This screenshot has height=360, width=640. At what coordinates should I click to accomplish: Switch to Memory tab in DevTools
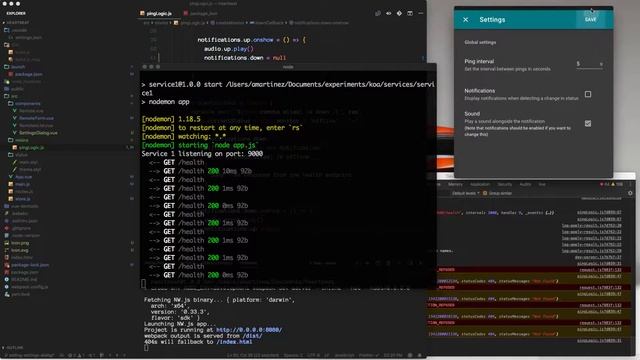coord(455,184)
